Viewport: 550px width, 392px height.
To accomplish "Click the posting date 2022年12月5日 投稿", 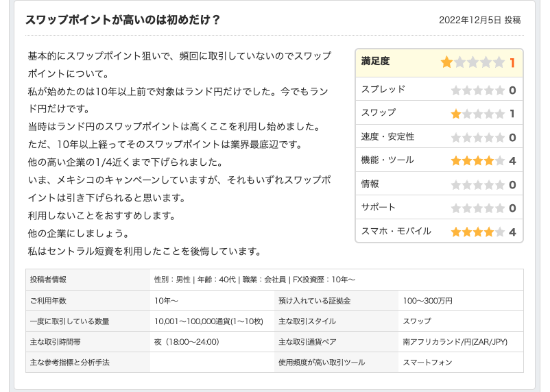I will point(479,21).
